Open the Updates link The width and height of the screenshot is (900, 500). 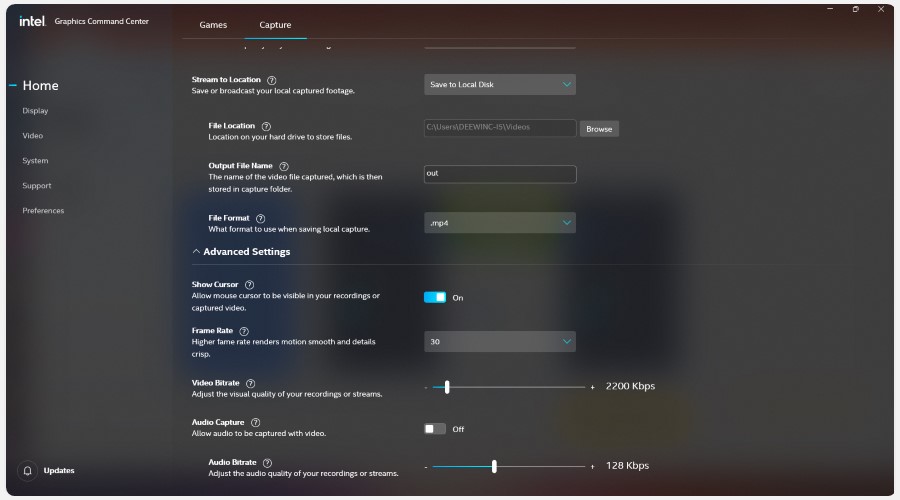[59, 471]
